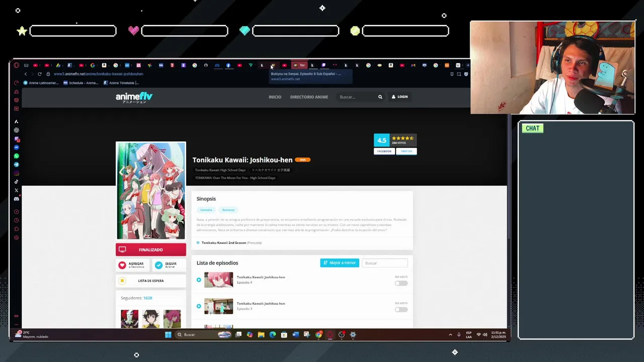Viewport: 644px width, 362px height.
Task: Click CHAT label in stream overlay
Action: tap(532, 128)
